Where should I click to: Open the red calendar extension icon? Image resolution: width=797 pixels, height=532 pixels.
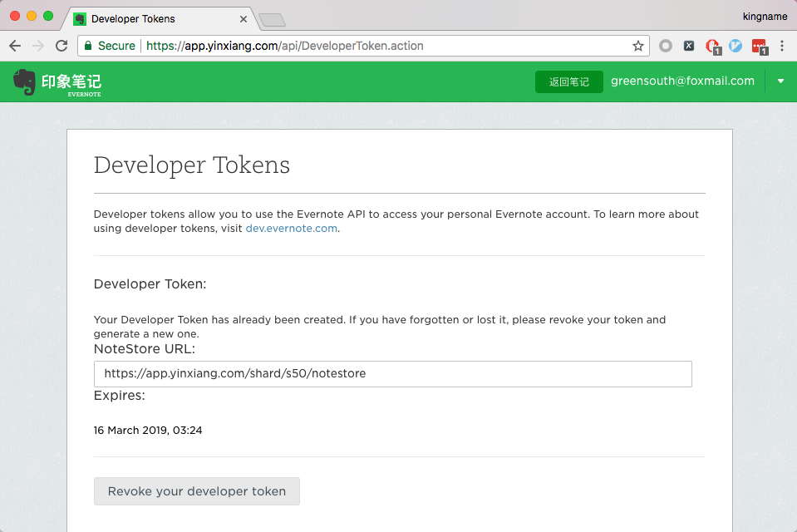(760, 47)
